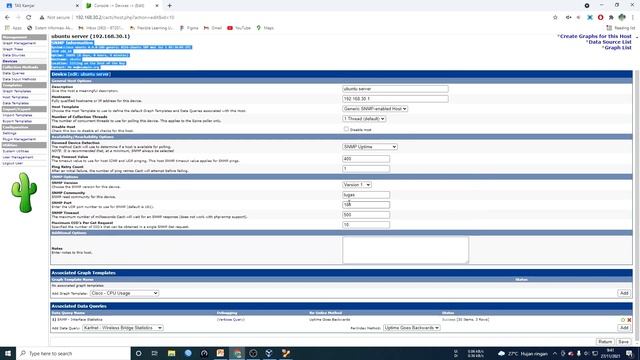Open Data Sources in the sidebar
640x360 pixels.
(x=14, y=55)
